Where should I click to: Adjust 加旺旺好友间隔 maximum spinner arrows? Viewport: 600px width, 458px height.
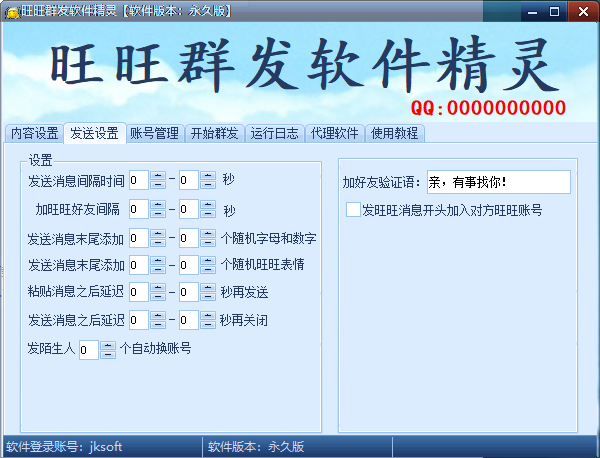[207, 209]
